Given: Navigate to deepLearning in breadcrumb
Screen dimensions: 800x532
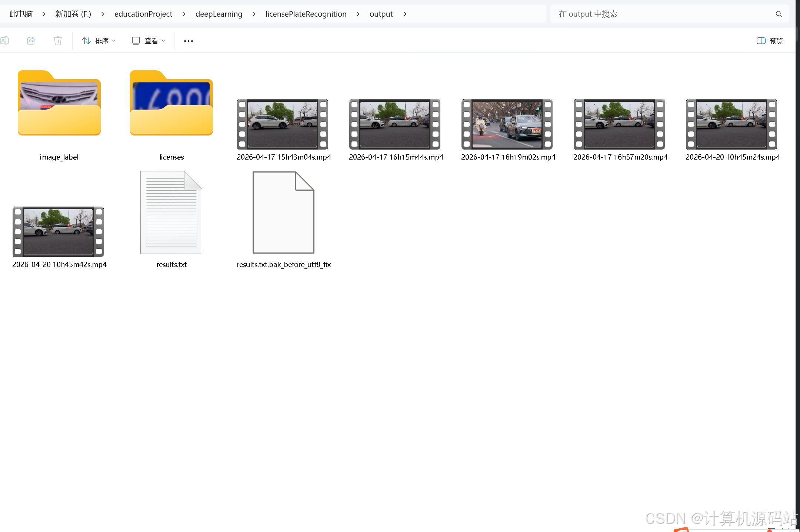Looking at the screenshot, I should [x=219, y=14].
